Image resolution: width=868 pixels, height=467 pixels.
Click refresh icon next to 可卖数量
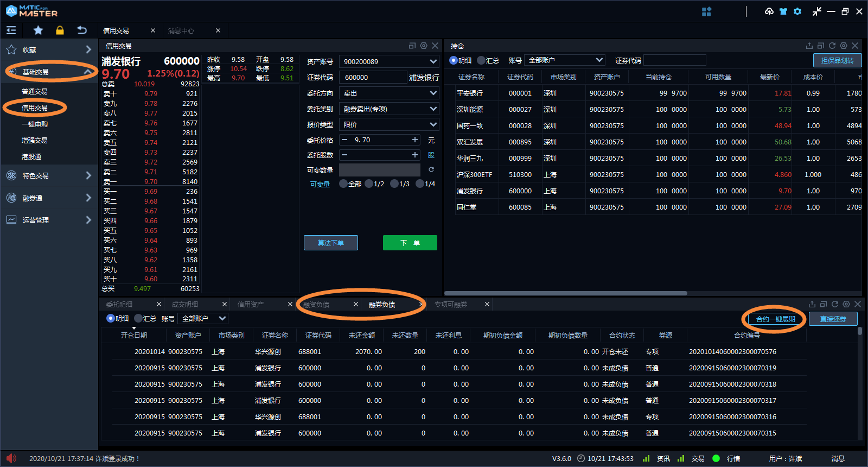[431, 169]
